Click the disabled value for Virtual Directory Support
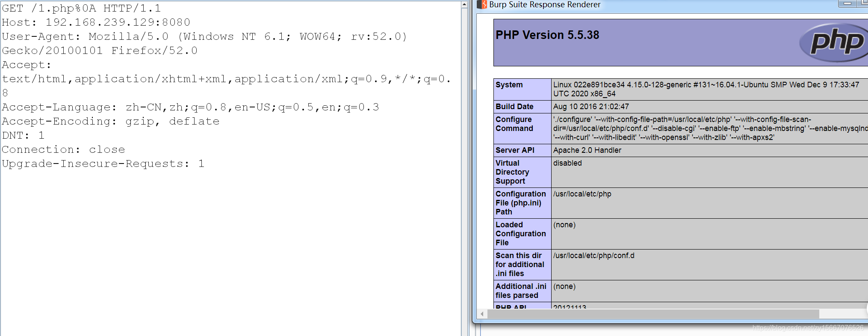868x336 pixels. point(567,163)
